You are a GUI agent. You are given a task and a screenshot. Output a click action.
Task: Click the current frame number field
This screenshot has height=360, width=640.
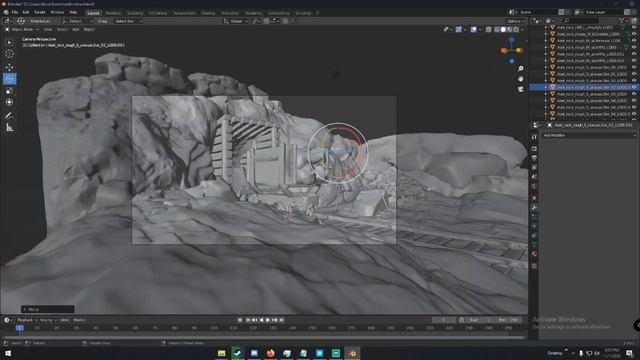(x=444, y=320)
